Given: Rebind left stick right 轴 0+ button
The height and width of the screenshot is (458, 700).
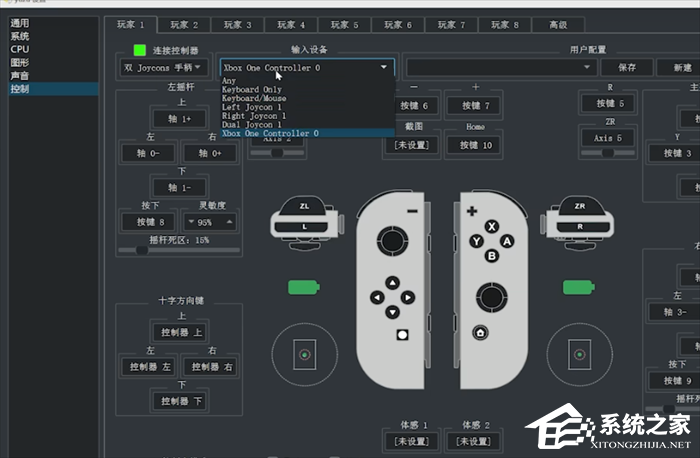Looking at the screenshot, I should (210, 154).
